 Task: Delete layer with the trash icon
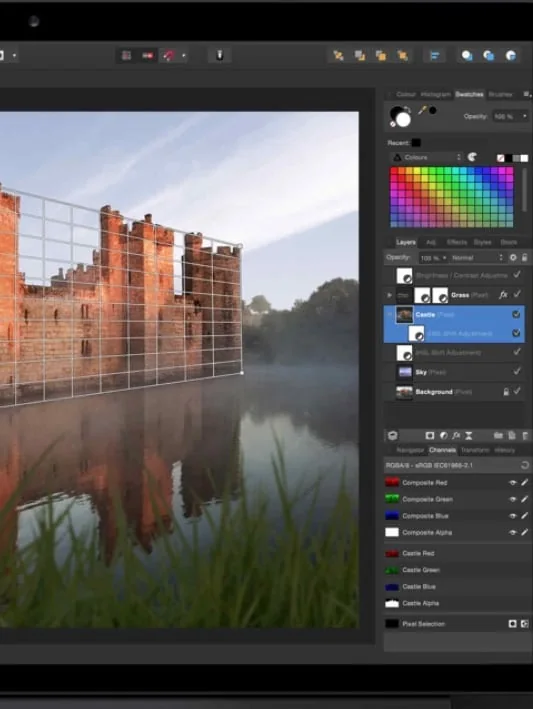pos(525,435)
